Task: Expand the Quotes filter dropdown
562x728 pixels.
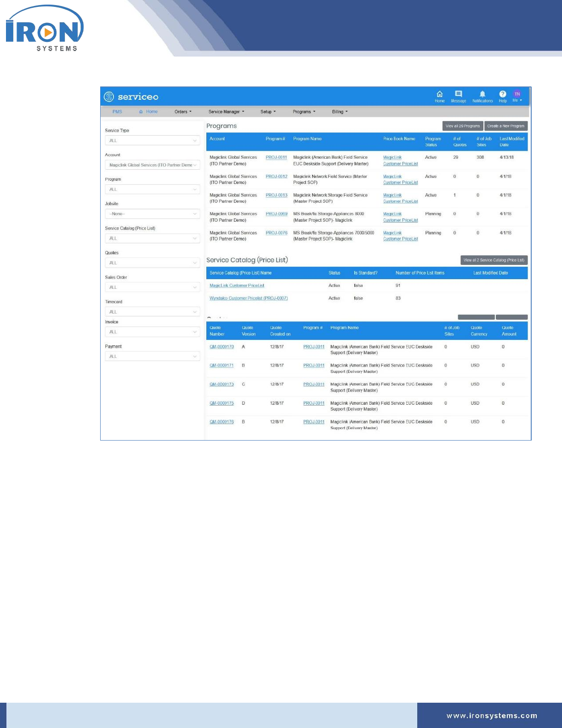Action: point(153,263)
